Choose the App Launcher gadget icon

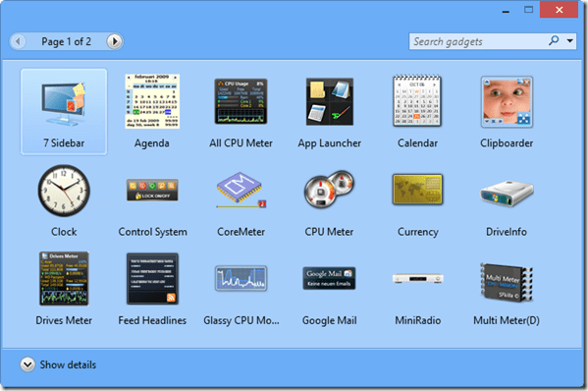click(330, 102)
